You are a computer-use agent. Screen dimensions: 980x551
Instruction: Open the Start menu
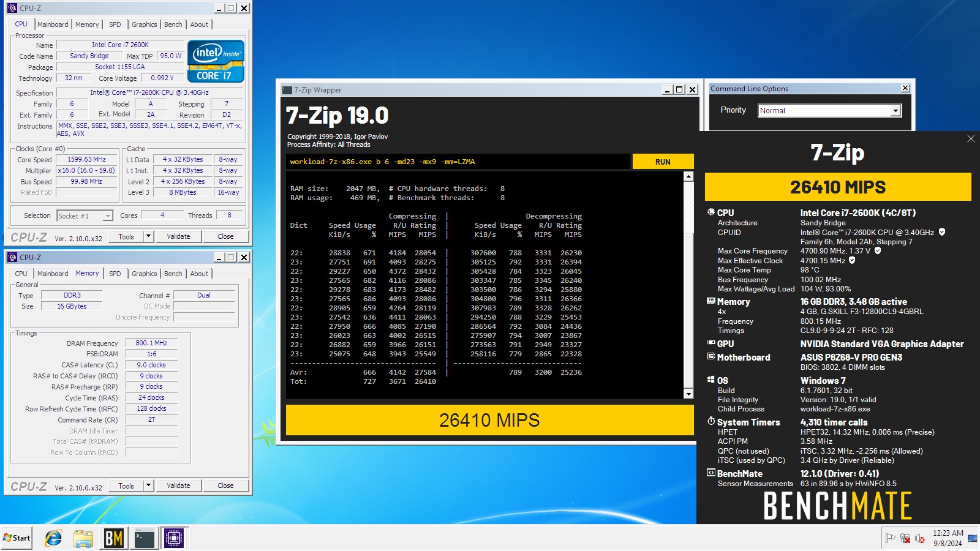[17, 538]
